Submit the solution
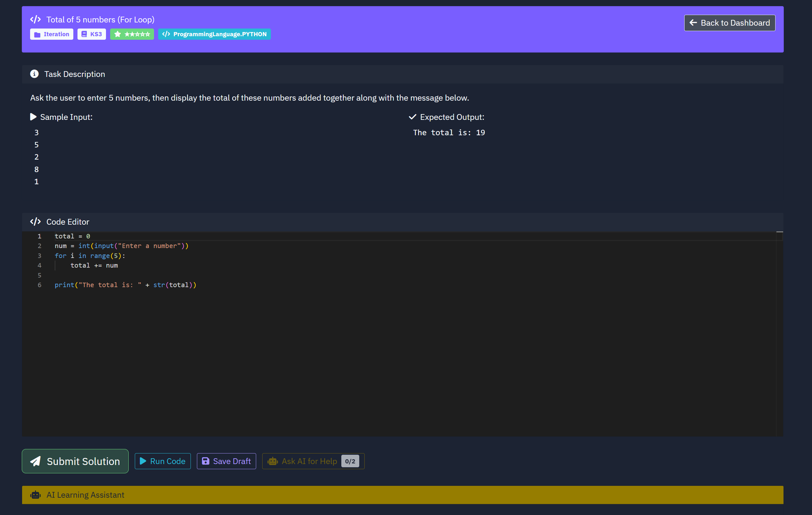Image resolution: width=812 pixels, height=515 pixels. coord(75,461)
